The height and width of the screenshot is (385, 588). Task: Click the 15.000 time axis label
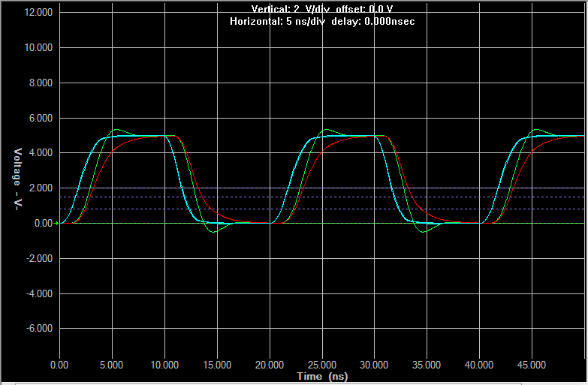[217, 365]
